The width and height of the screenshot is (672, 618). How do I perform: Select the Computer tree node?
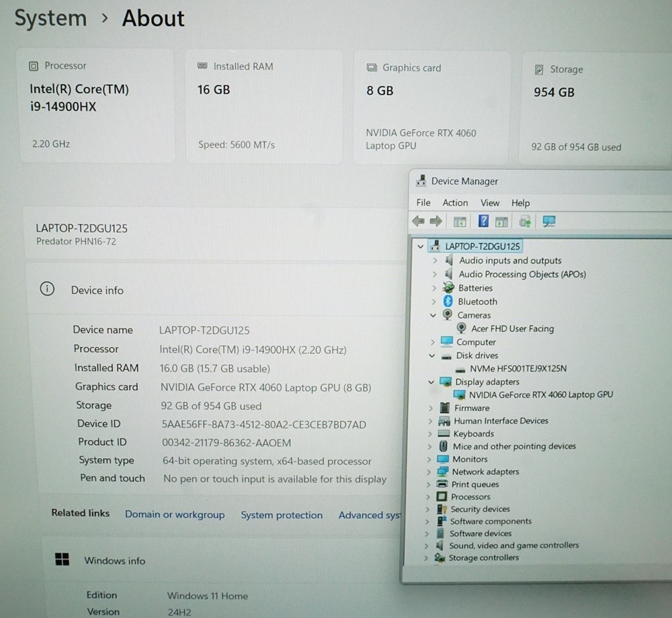click(x=476, y=342)
